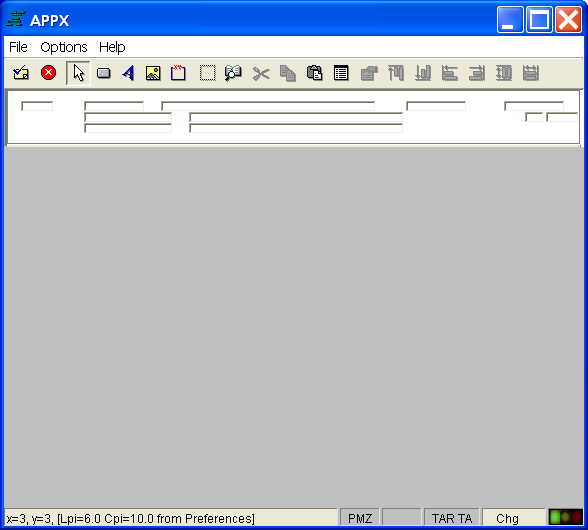Click the red cancel X icon
Viewport: 588px width, 530px height.
pos(48,72)
